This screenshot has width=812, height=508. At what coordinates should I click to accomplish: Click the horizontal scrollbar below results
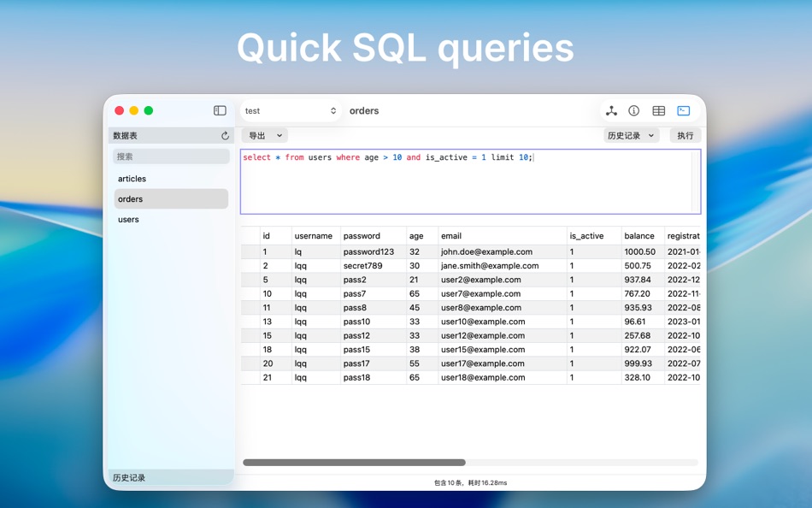click(x=354, y=461)
